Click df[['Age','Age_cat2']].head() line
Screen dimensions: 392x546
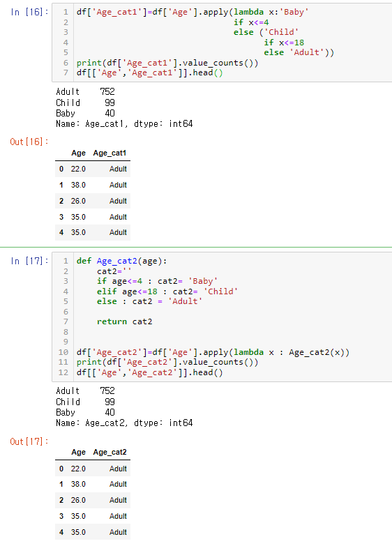[x=149, y=372]
